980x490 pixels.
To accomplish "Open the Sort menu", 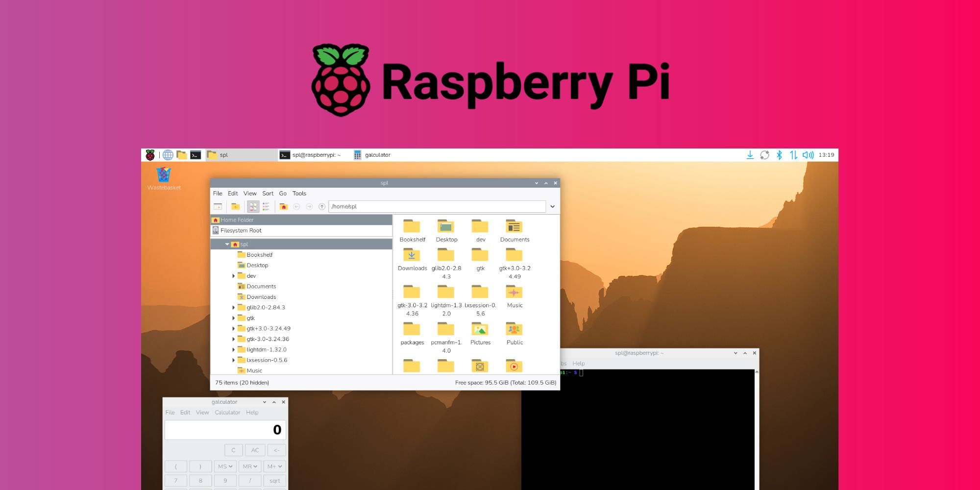I will coord(268,194).
